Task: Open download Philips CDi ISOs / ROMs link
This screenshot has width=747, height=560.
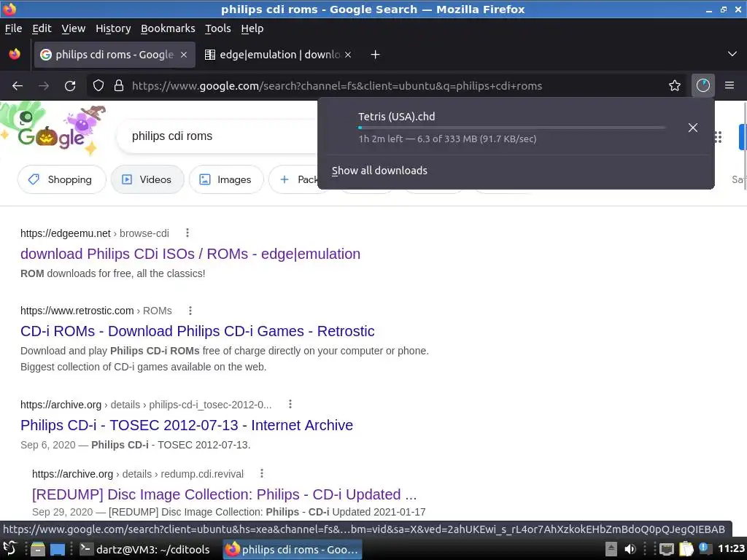Action: click(190, 254)
